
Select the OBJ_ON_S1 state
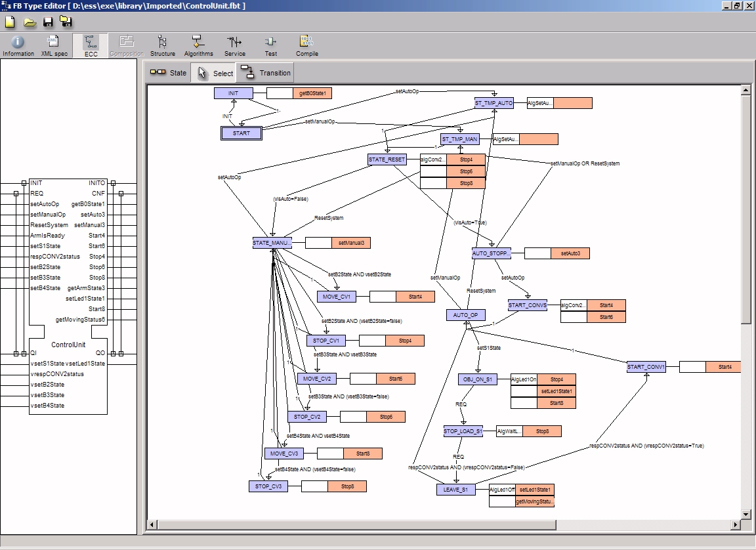477,379
